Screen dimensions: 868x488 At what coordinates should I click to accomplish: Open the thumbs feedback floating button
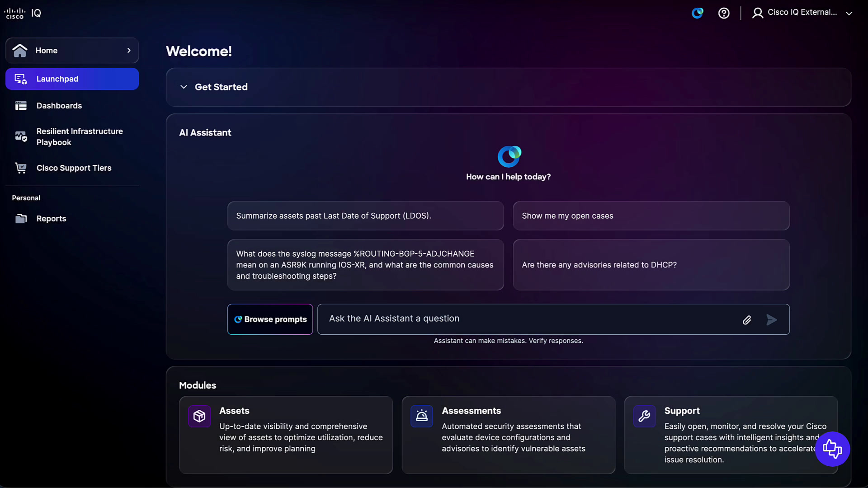coord(832,449)
